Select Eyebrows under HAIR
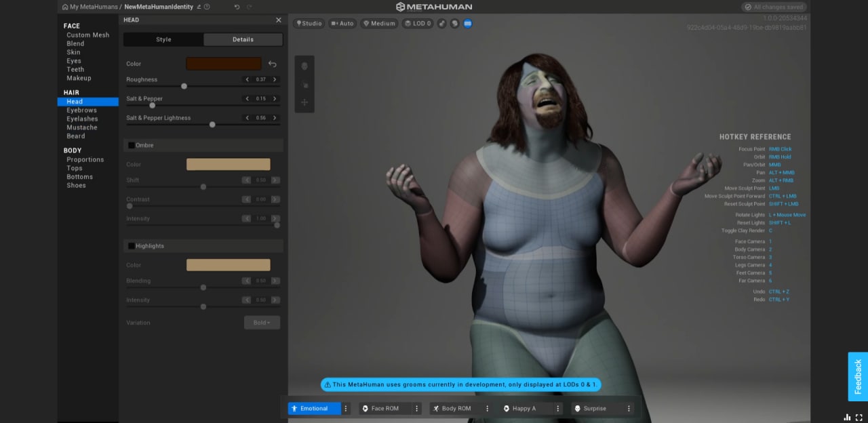The image size is (868, 423). [x=81, y=110]
